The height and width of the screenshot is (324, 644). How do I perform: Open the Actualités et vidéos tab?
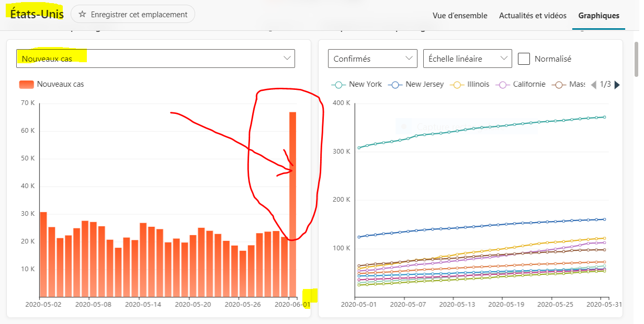tap(533, 15)
